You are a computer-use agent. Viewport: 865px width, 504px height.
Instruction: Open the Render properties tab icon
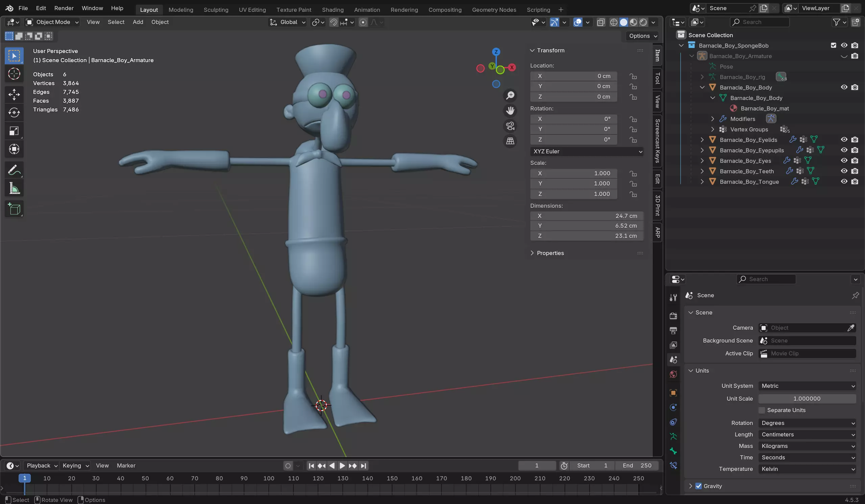point(673,316)
